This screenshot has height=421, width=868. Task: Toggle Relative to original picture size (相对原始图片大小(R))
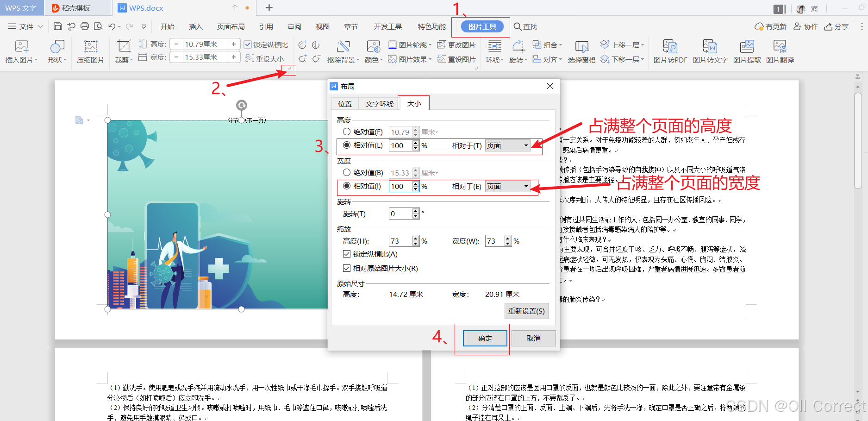(x=347, y=268)
